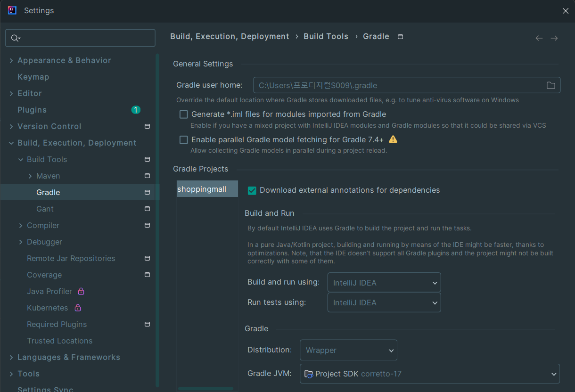575x392 pixels.
Task: Go back with the left arrow
Action: 539,38
